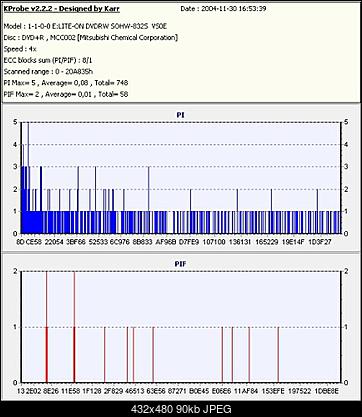Click the 1D3F27 PI axis label
This screenshot has width=362, height=417.
click(320, 242)
